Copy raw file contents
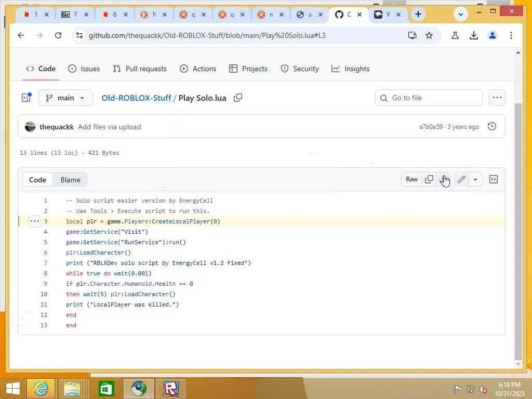The width and height of the screenshot is (532, 399). pos(429,179)
